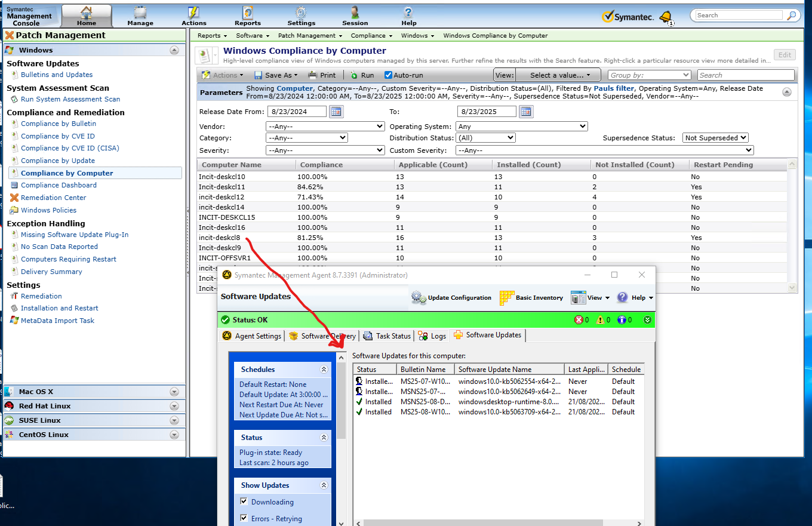Open Computers Requiring Restart link
This screenshot has width=812, height=526.
(x=69, y=259)
